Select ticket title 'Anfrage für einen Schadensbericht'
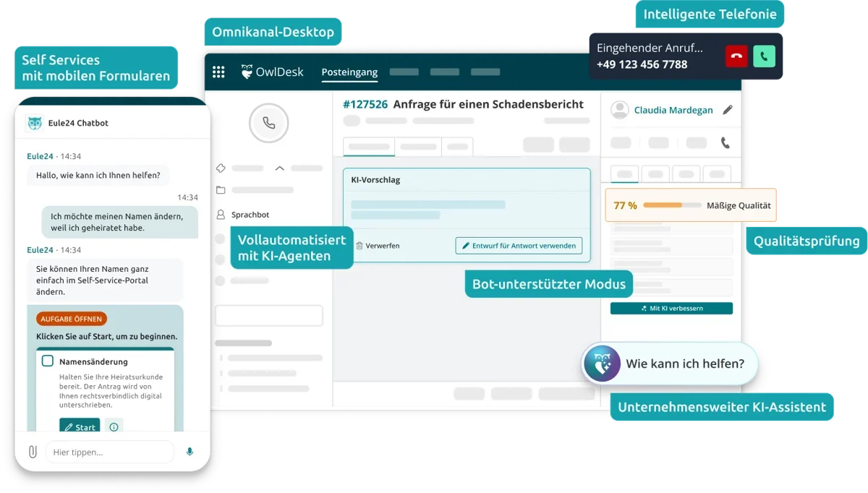The width and height of the screenshot is (868, 493). [488, 104]
